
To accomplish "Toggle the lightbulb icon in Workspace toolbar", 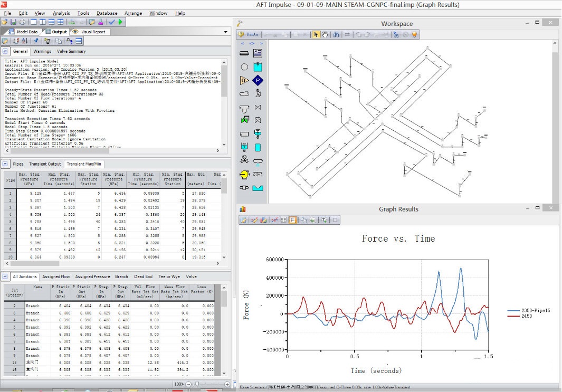I will [x=415, y=35].
